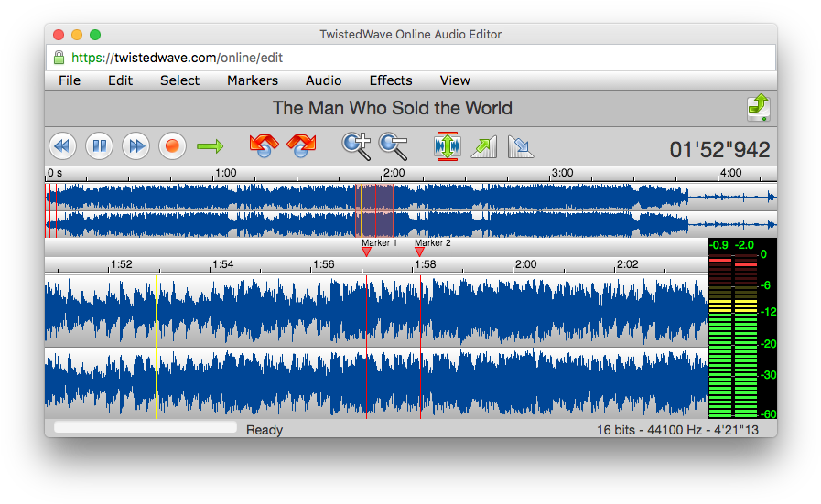
Task: Click the 2:00 mark on detail ruler
Action: pyautogui.click(x=525, y=264)
